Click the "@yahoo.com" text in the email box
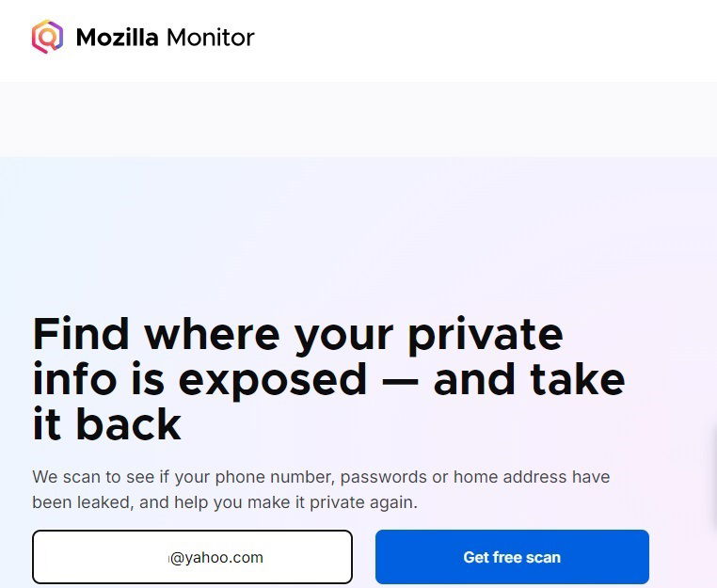Image resolution: width=717 pixels, height=588 pixels. click(216, 558)
